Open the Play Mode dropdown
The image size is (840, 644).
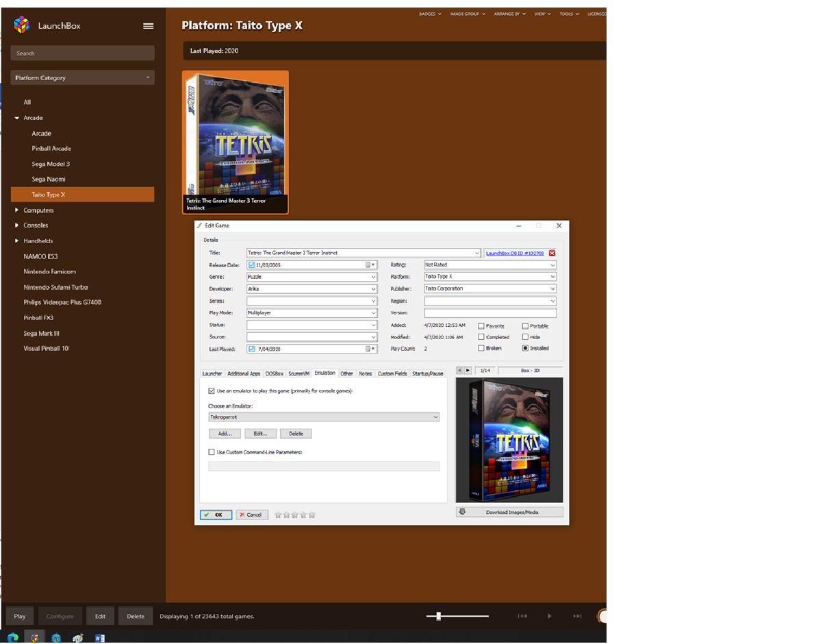click(311, 312)
